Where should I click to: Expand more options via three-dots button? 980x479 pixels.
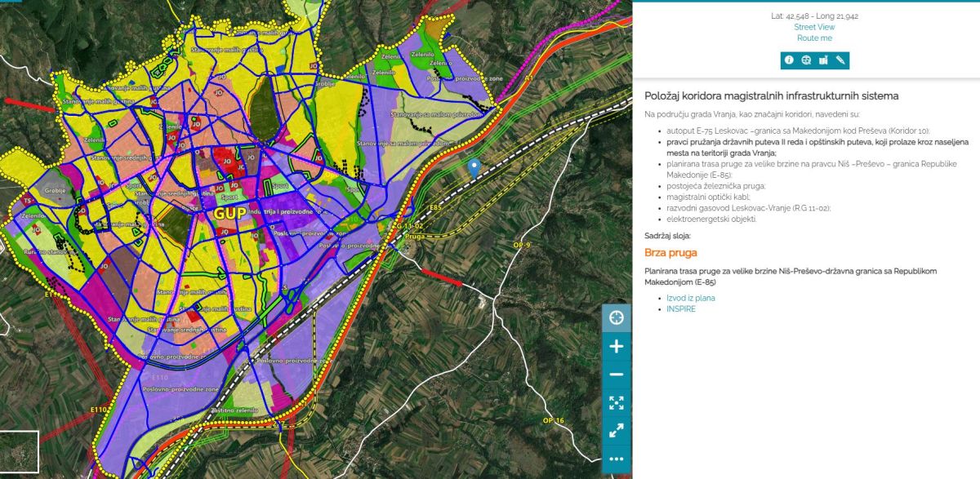coord(616,459)
